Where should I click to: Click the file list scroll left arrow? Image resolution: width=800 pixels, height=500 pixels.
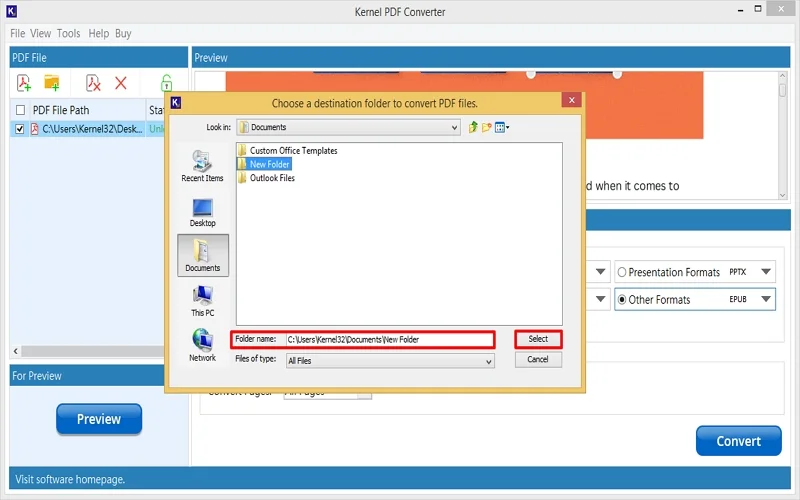(x=15, y=351)
